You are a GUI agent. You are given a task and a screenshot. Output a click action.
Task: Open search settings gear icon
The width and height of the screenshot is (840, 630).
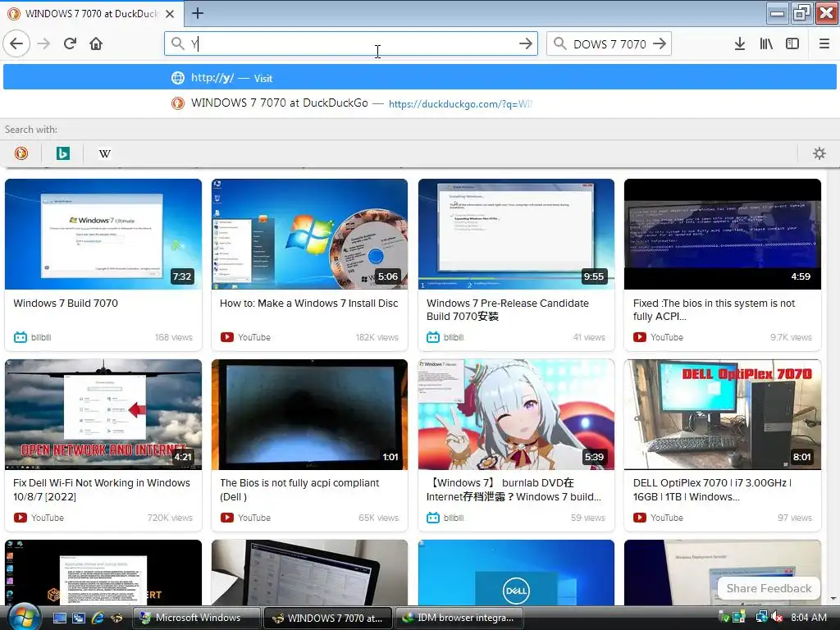pyautogui.click(x=819, y=153)
